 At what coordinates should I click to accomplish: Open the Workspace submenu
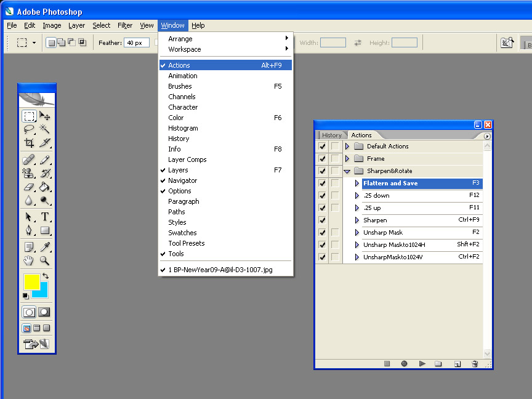point(225,49)
